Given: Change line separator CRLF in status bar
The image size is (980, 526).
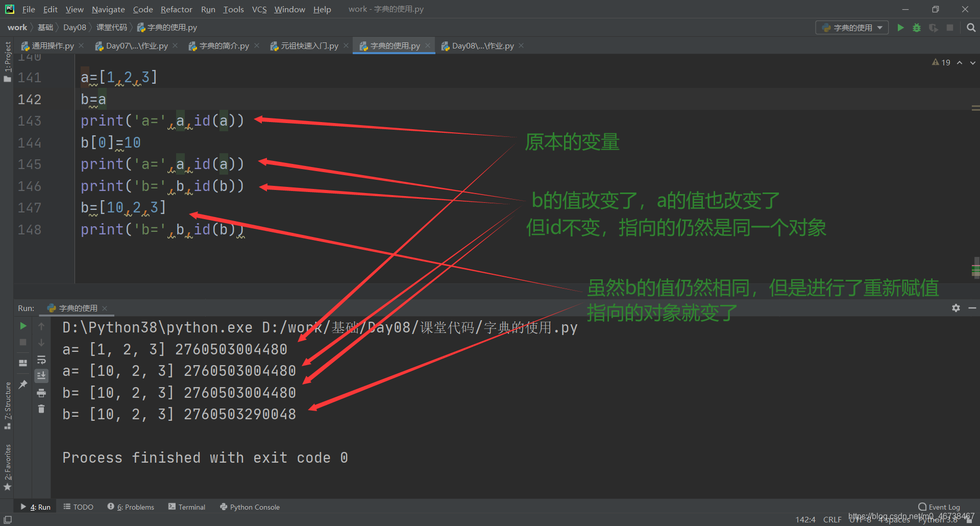Looking at the screenshot, I should coord(832,520).
